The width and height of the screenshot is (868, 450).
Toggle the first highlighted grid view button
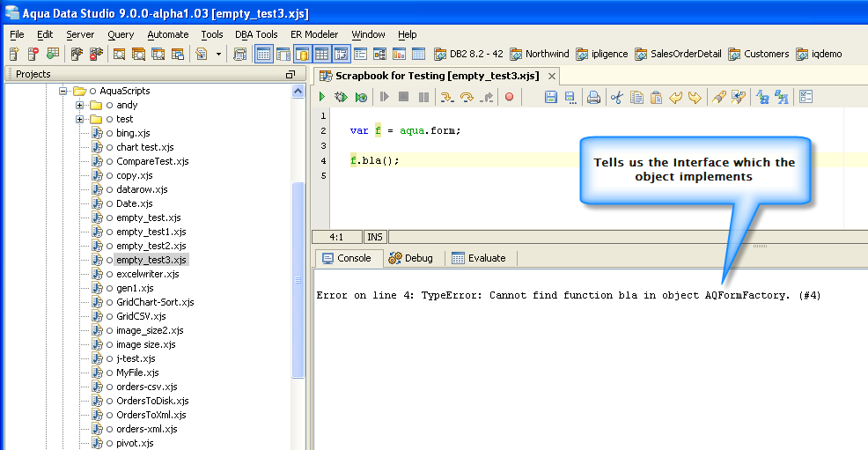[263, 54]
